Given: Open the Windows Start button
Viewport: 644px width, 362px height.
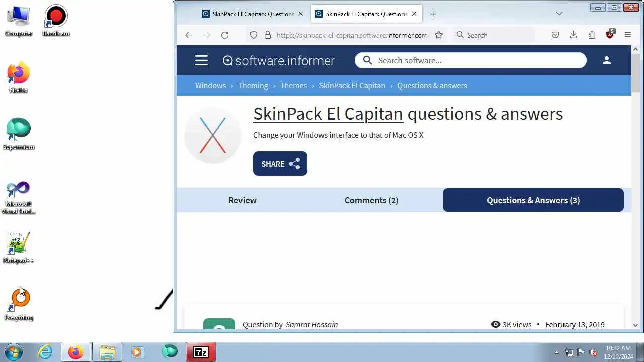Looking at the screenshot, I should [13, 352].
